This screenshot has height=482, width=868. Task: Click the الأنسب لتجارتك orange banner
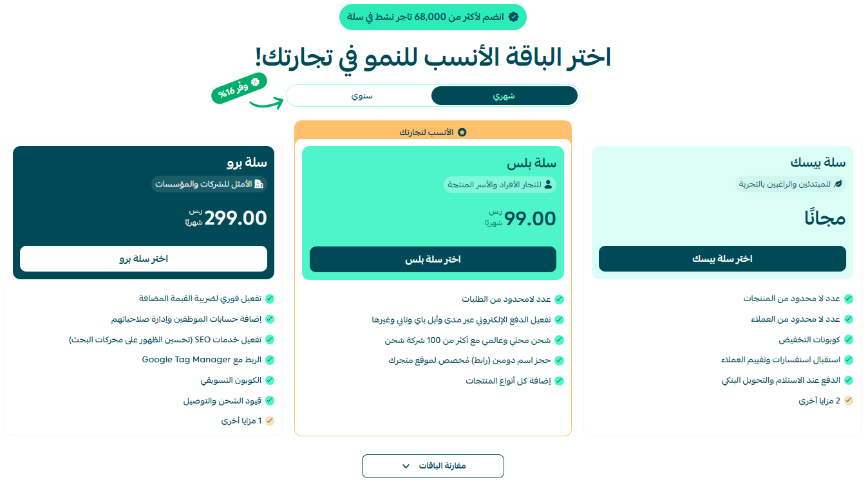pyautogui.click(x=433, y=131)
